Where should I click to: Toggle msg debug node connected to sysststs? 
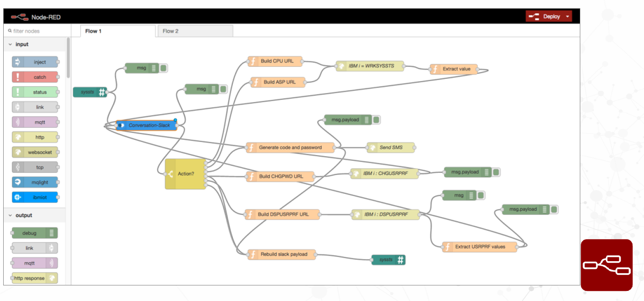pos(164,68)
